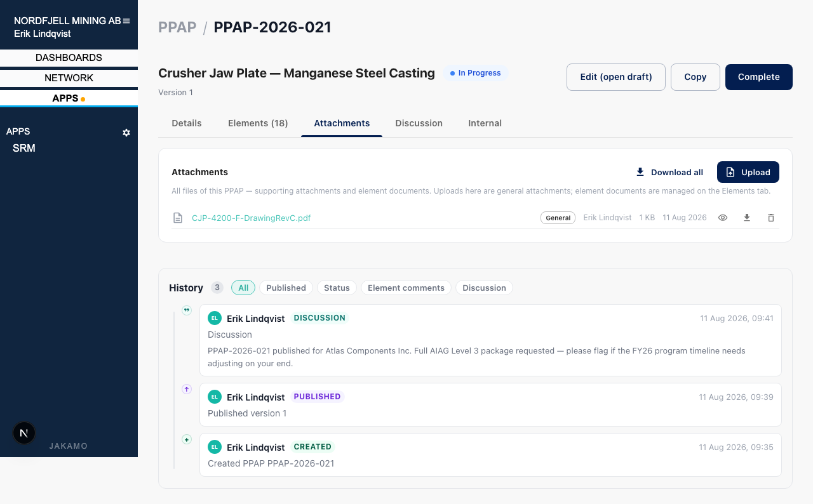Switch to the Elements (18) tab

pyautogui.click(x=258, y=123)
